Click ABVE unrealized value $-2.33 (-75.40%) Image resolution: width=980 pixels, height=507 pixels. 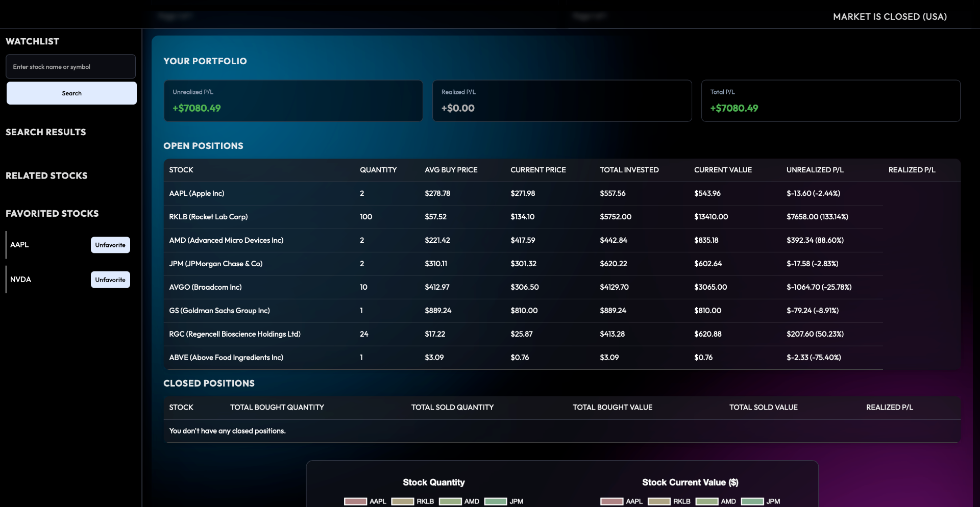pos(814,358)
